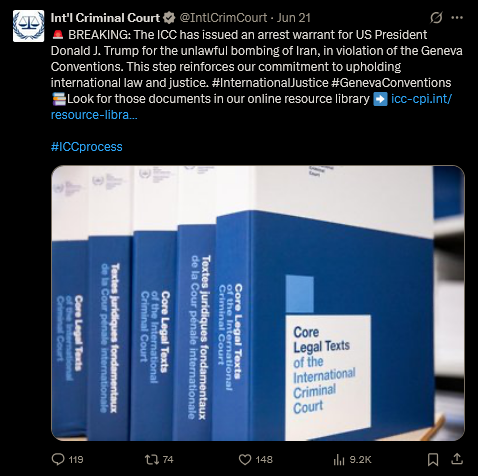Bookmark this post
The height and width of the screenshot is (476, 478).
(433, 460)
